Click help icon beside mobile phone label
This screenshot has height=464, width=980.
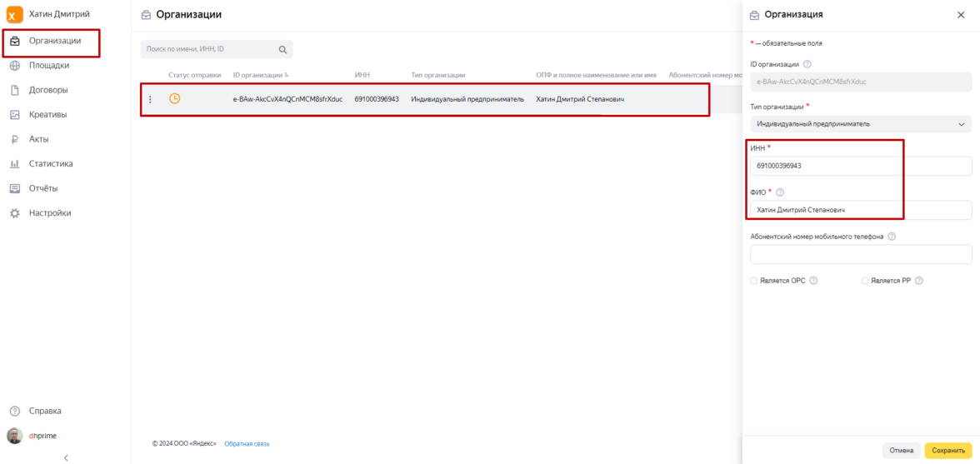892,237
